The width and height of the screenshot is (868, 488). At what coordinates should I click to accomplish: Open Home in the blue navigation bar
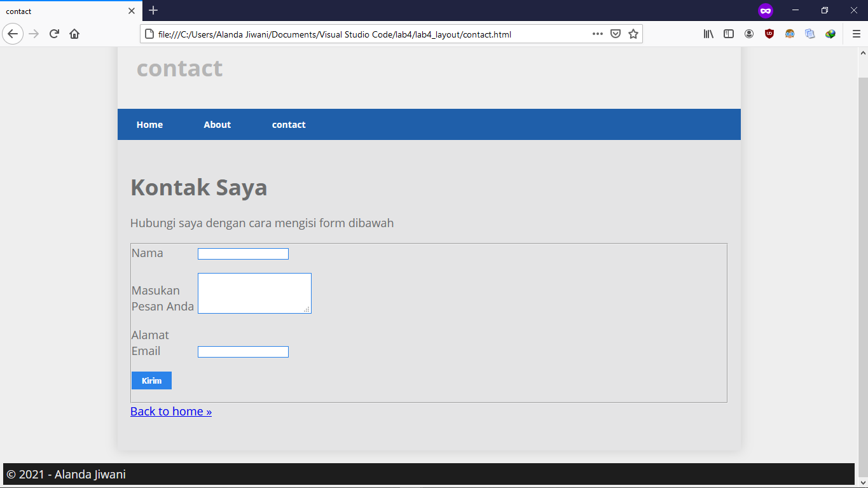(x=149, y=125)
